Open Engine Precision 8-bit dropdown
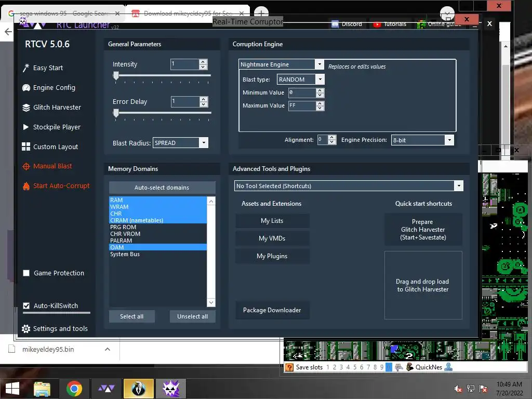The width and height of the screenshot is (532, 399). click(449, 140)
